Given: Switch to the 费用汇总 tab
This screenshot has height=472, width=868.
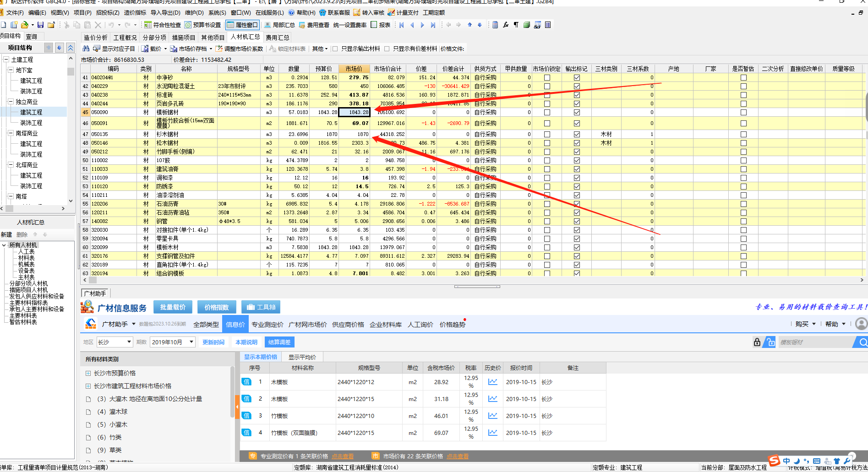Looking at the screenshot, I should tap(277, 38).
